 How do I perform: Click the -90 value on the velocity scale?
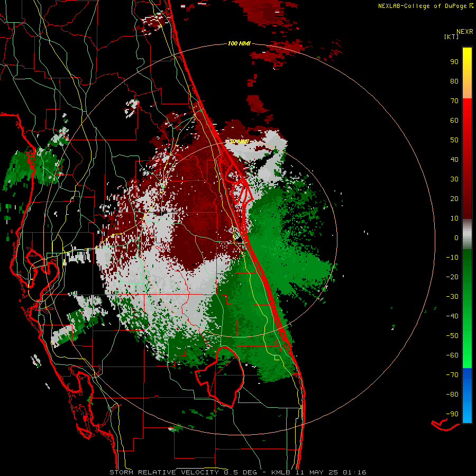452,414
